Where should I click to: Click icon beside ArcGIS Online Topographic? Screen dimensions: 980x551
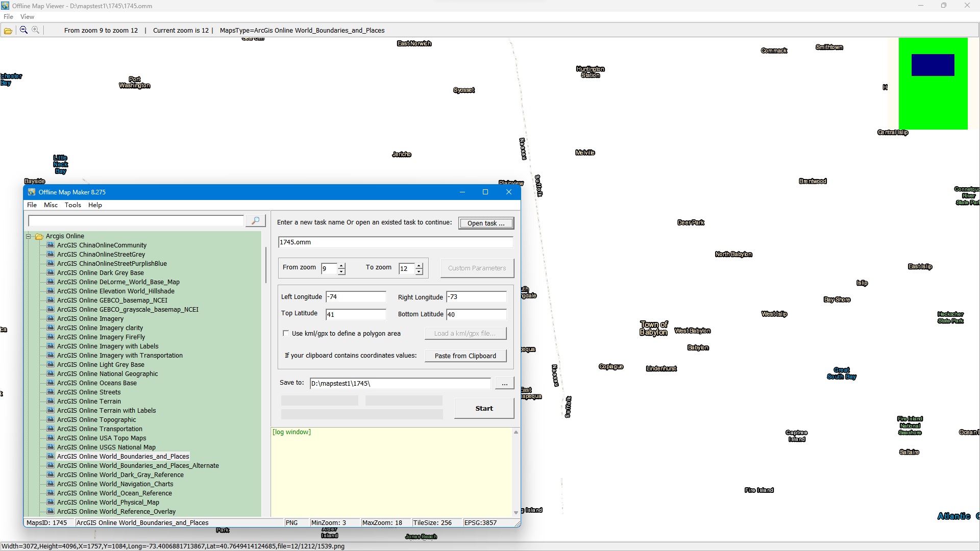[51, 419]
